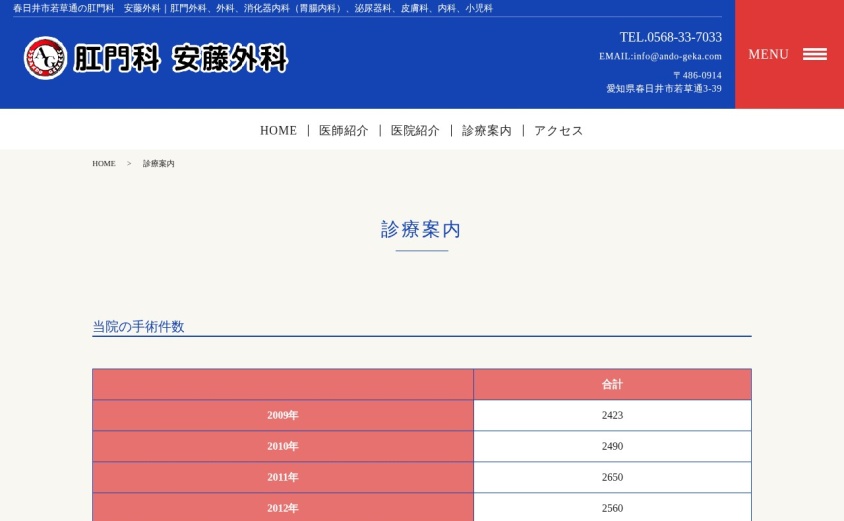Select the 2011年 row header
This screenshot has height=521, width=844.
tap(283, 477)
